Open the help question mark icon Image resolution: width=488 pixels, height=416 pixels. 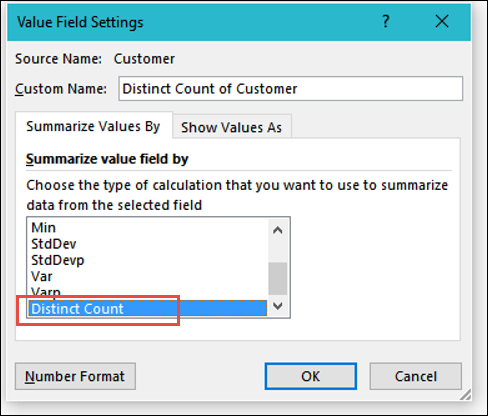(x=385, y=22)
